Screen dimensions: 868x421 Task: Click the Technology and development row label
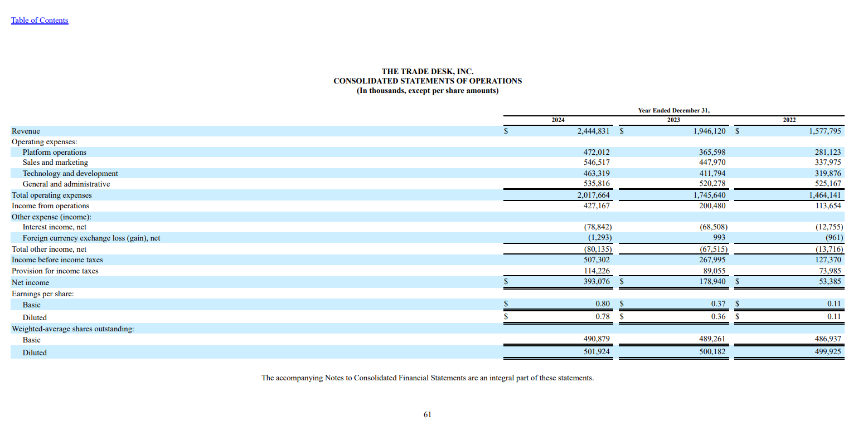click(x=70, y=174)
